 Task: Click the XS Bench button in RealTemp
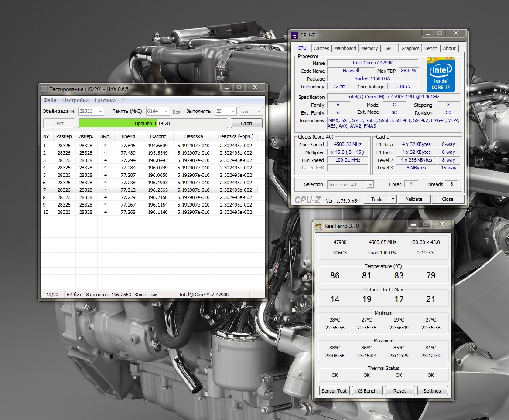[367, 391]
